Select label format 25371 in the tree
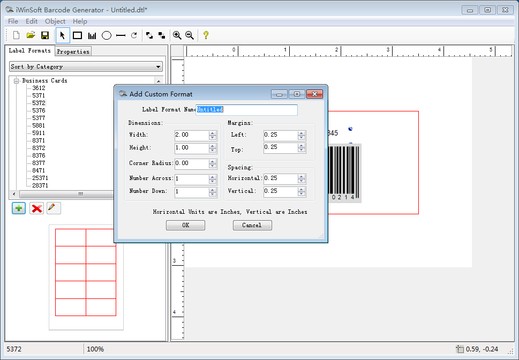Viewport: 519px width, 360px height. [x=40, y=178]
